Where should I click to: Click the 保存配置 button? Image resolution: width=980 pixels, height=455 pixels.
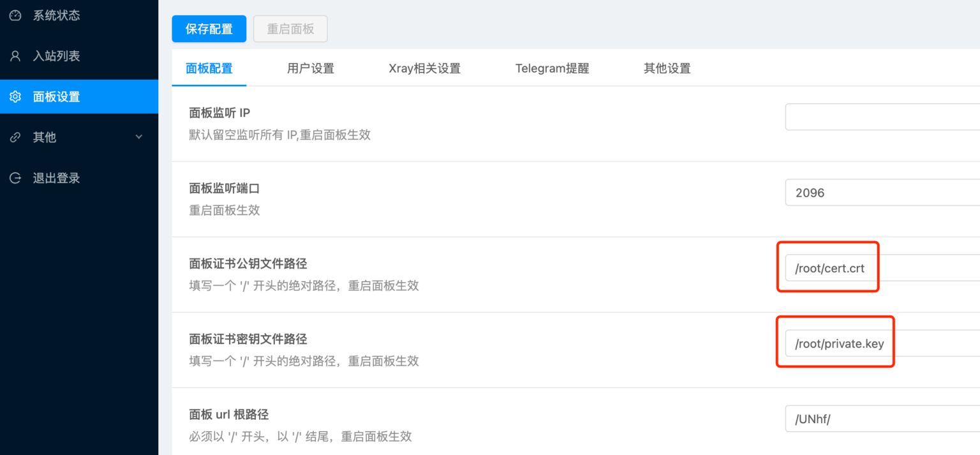(x=209, y=29)
